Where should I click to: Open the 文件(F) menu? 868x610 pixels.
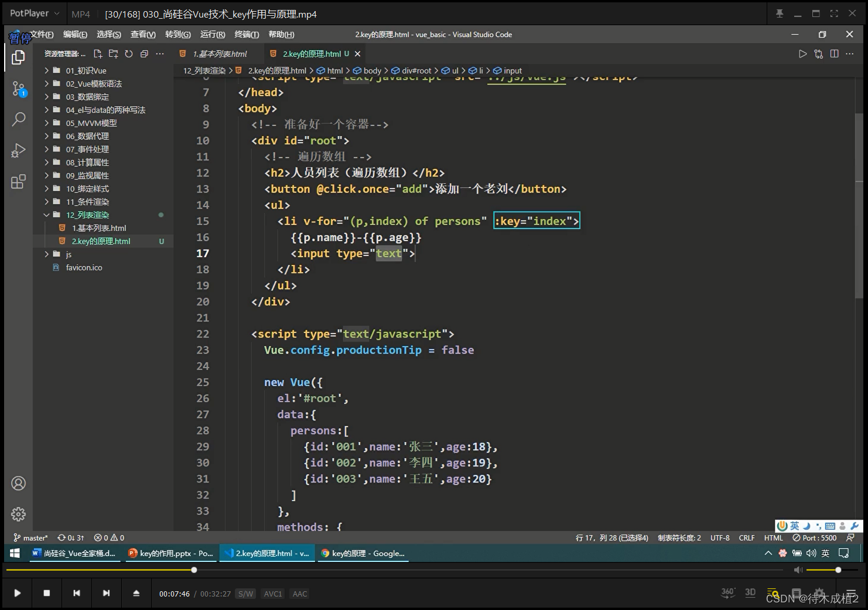coord(42,35)
